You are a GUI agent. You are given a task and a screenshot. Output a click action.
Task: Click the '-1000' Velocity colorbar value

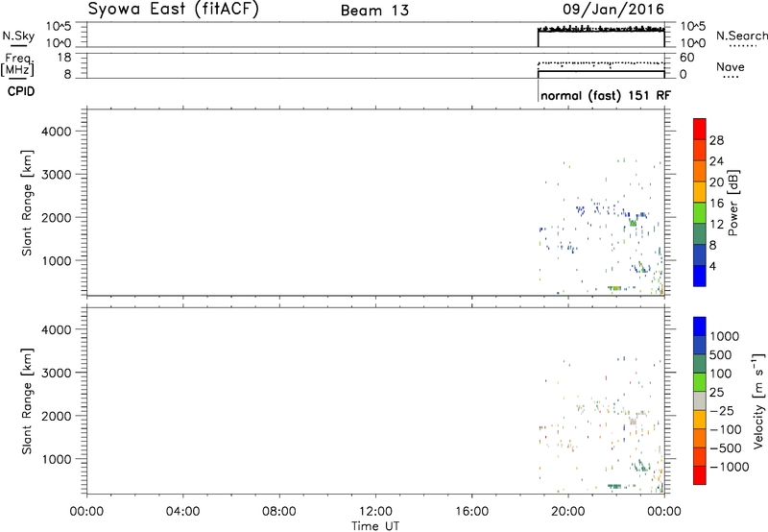(x=730, y=467)
